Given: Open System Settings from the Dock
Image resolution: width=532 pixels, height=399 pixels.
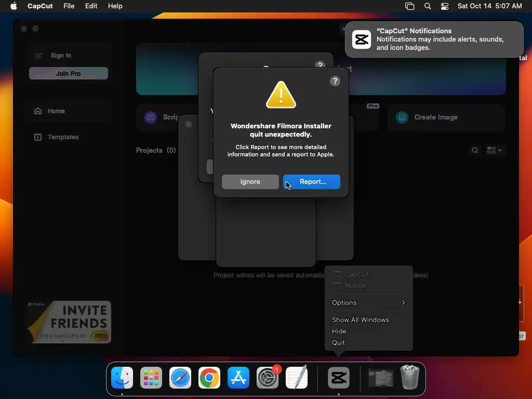Looking at the screenshot, I should [x=268, y=378].
